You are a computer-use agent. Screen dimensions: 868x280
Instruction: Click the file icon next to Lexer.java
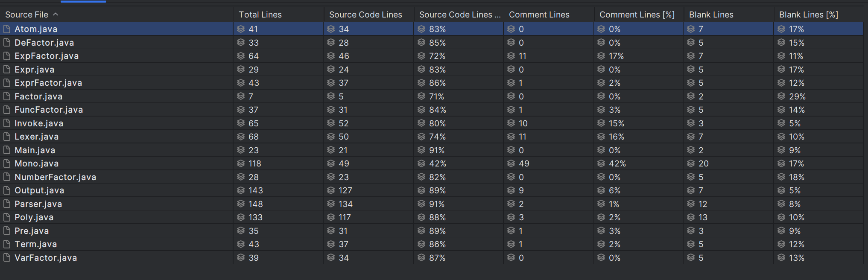pos(7,137)
